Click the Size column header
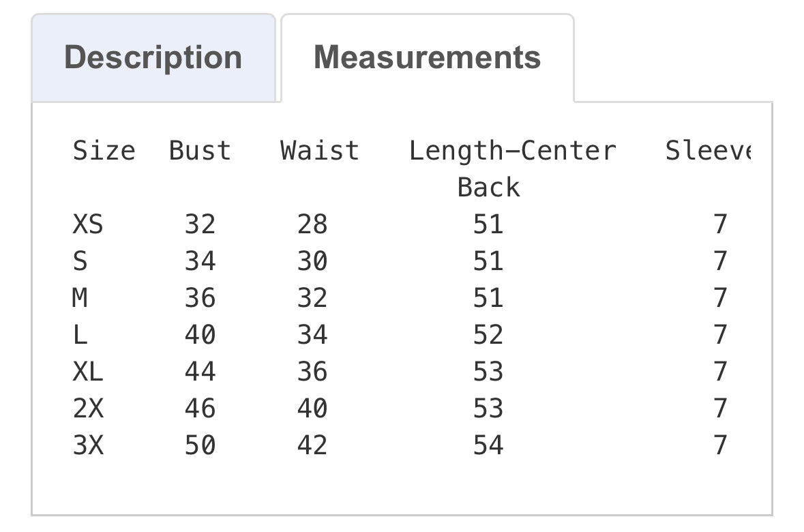This screenshot has height=532, width=804. [x=104, y=151]
